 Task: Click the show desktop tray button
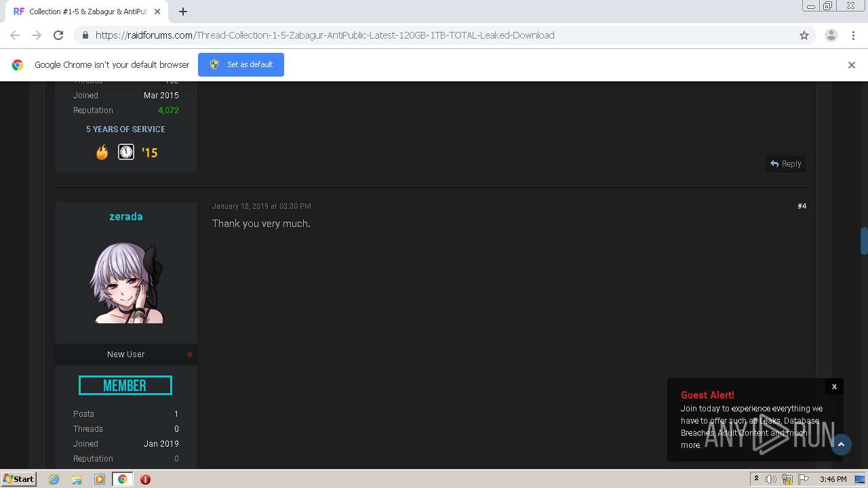click(x=860, y=479)
